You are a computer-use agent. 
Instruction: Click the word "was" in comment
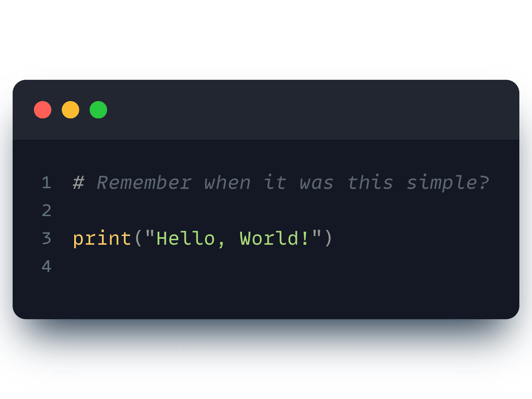tap(317, 183)
